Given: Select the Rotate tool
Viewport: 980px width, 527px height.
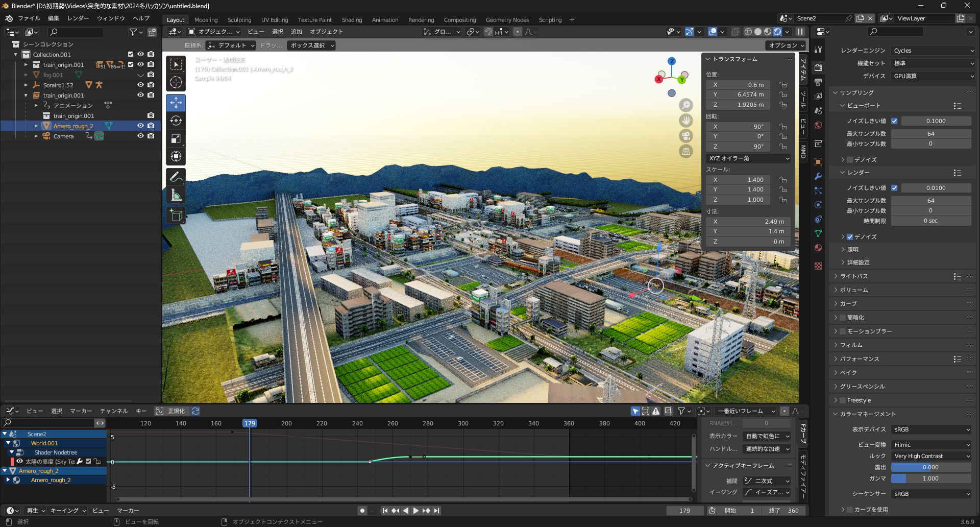Looking at the screenshot, I should pyautogui.click(x=176, y=121).
